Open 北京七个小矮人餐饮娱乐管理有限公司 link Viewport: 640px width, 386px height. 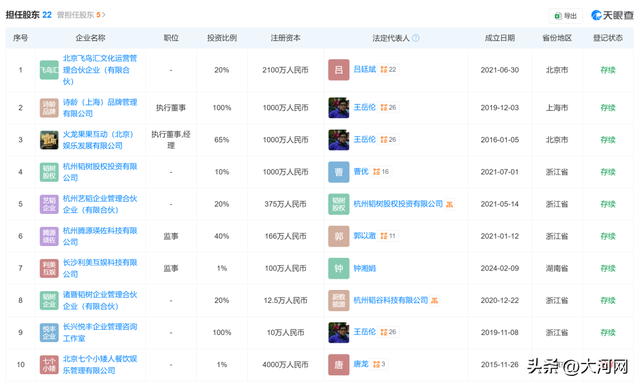[x=100, y=364]
